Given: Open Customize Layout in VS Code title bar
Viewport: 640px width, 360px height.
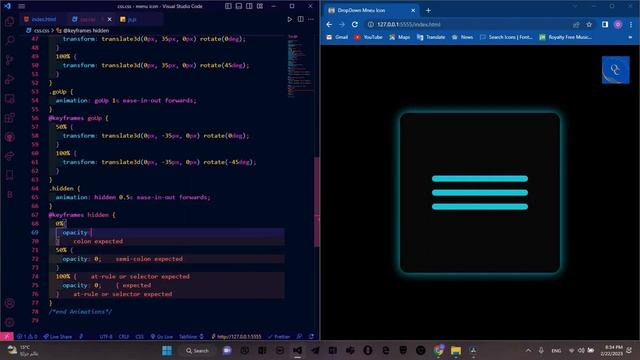Looking at the screenshot, I should 260,6.
